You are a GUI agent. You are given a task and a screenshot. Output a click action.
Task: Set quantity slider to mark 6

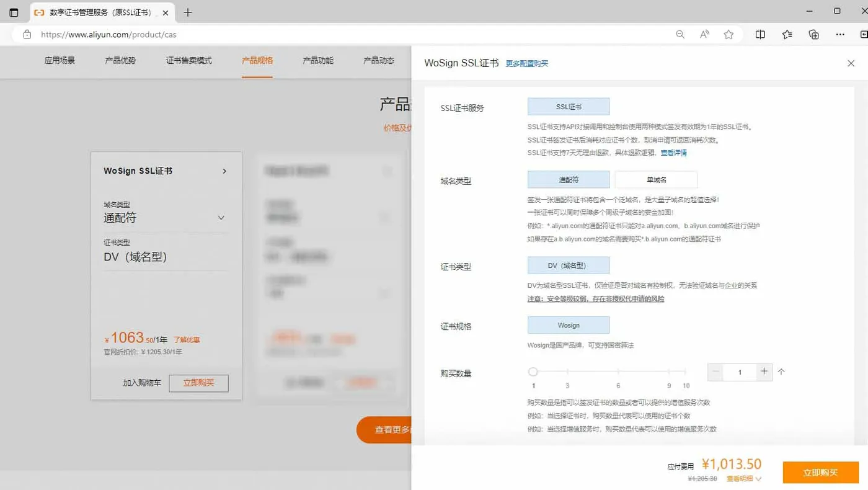[x=618, y=372]
